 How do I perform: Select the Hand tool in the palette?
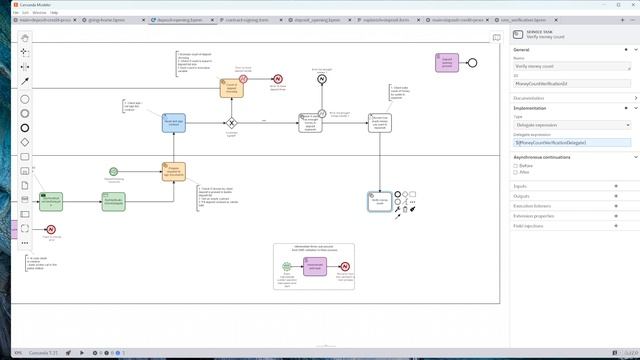(25, 38)
